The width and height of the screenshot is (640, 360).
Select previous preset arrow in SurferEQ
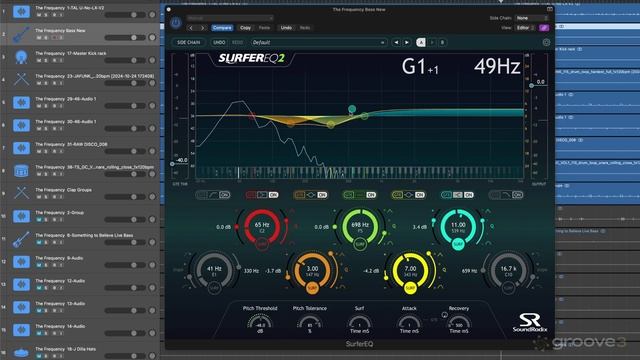[x=396, y=42]
